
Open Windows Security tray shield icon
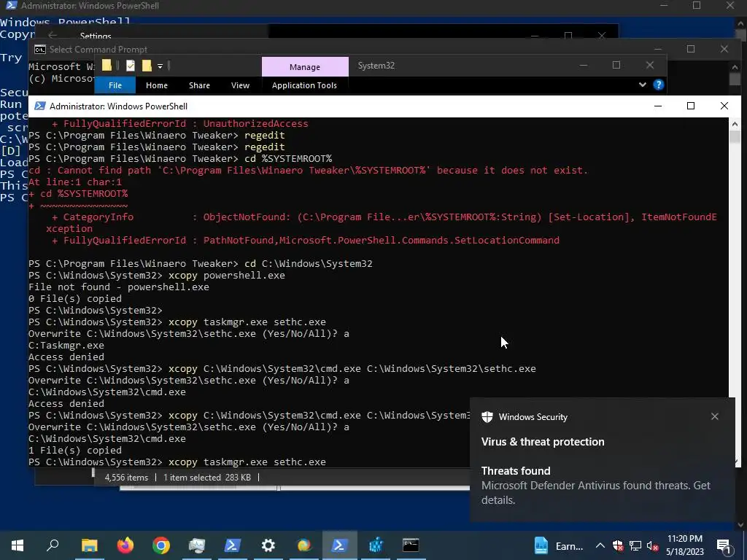(x=618, y=545)
